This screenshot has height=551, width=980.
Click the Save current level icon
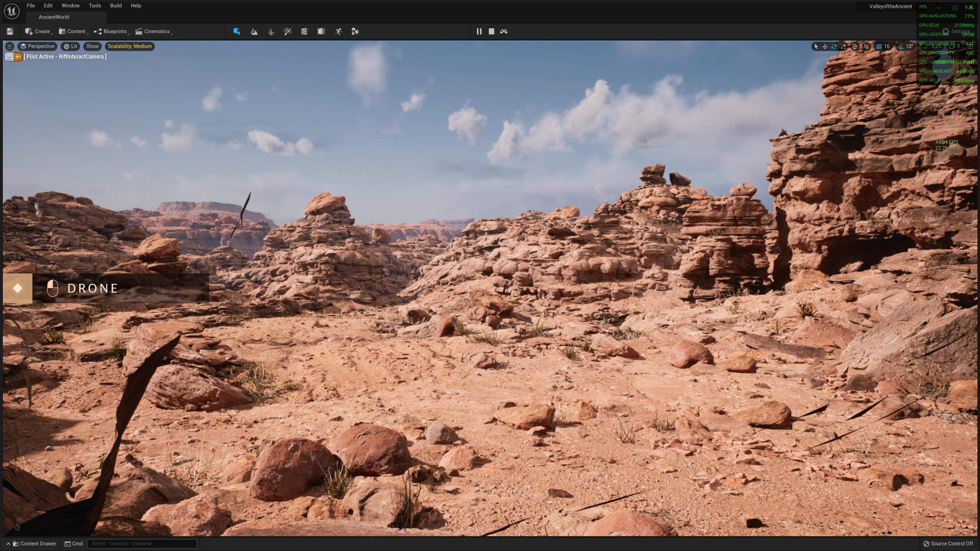tap(10, 32)
